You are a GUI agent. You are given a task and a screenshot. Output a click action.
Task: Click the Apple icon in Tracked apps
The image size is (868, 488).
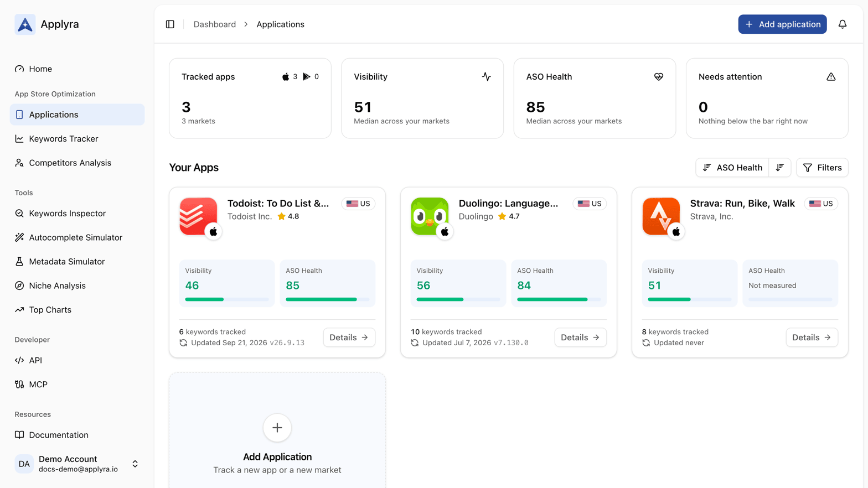click(286, 77)
